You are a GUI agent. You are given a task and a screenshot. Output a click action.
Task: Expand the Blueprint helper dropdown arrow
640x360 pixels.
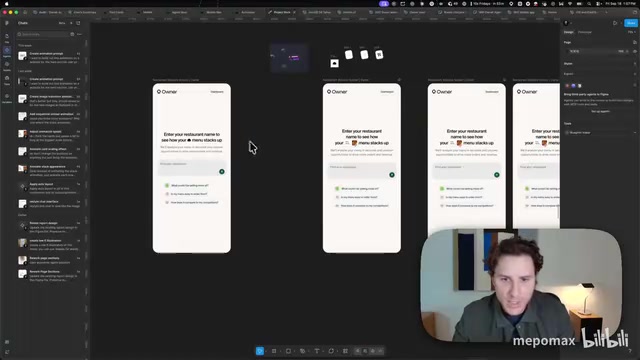click(x=635, y=133)
